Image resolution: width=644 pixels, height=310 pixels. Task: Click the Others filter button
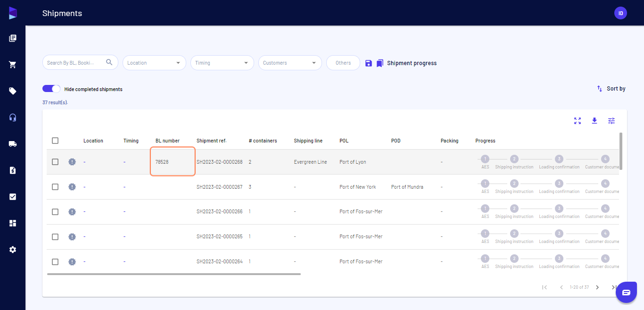pyautogui.click(x=343, y=63)
